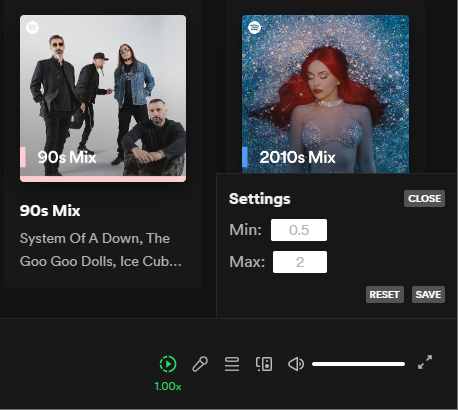458x410 pixels.
Task: Click the Max speed input field
Action: click(x=300, y=262)
